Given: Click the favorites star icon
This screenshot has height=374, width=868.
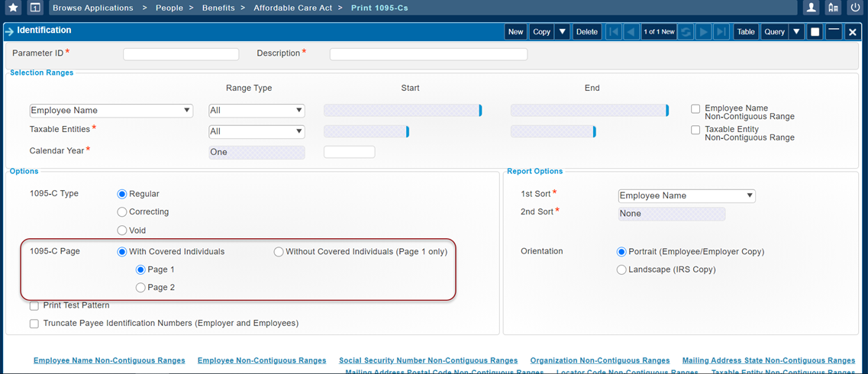Looking at the screenshot, I should [13, 8].
